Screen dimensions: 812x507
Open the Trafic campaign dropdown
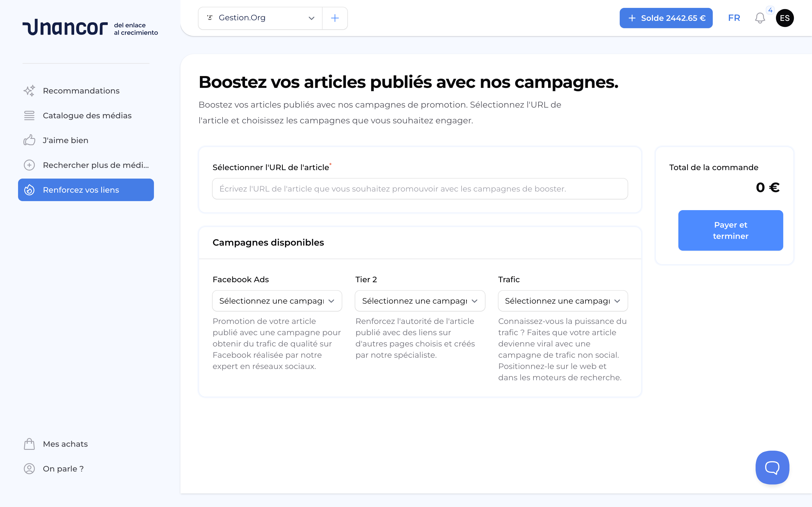(x=562, y=301)
